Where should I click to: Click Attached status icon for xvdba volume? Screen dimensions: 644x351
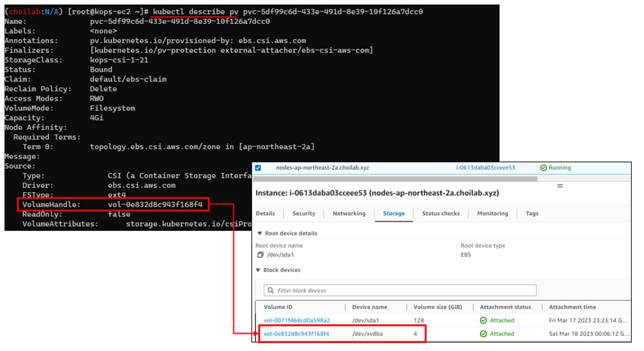click(483, 334)
